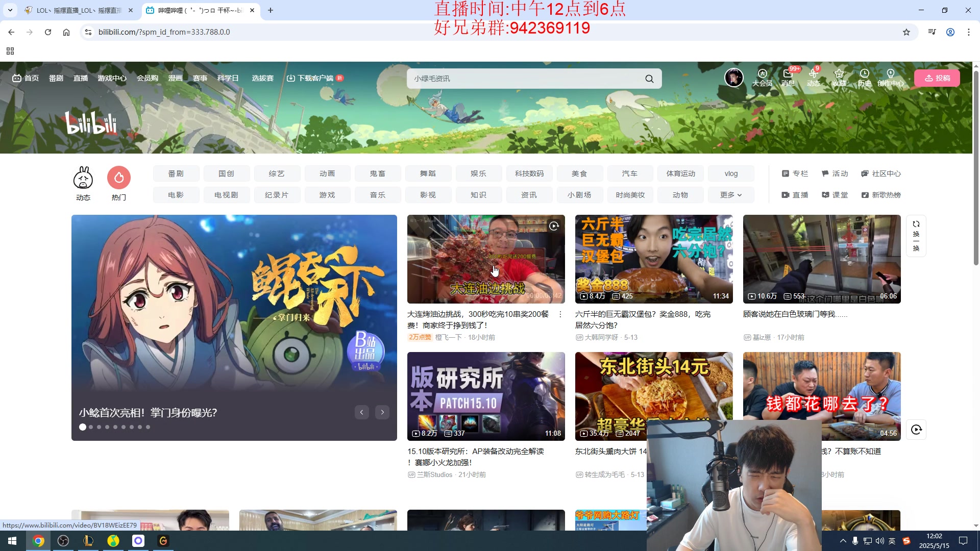Open Windows notification center
The width and height of the screenshot is (980, 551).
(963, 541)
